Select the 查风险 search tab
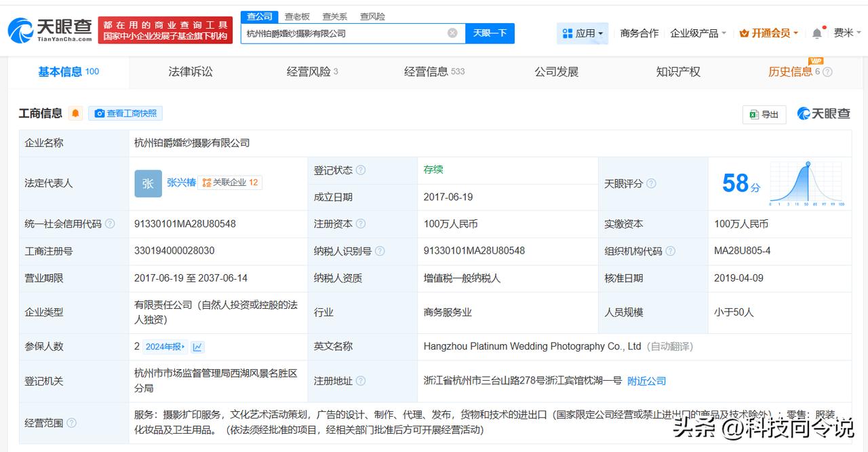The image size is (868, 452). (372, 17)
